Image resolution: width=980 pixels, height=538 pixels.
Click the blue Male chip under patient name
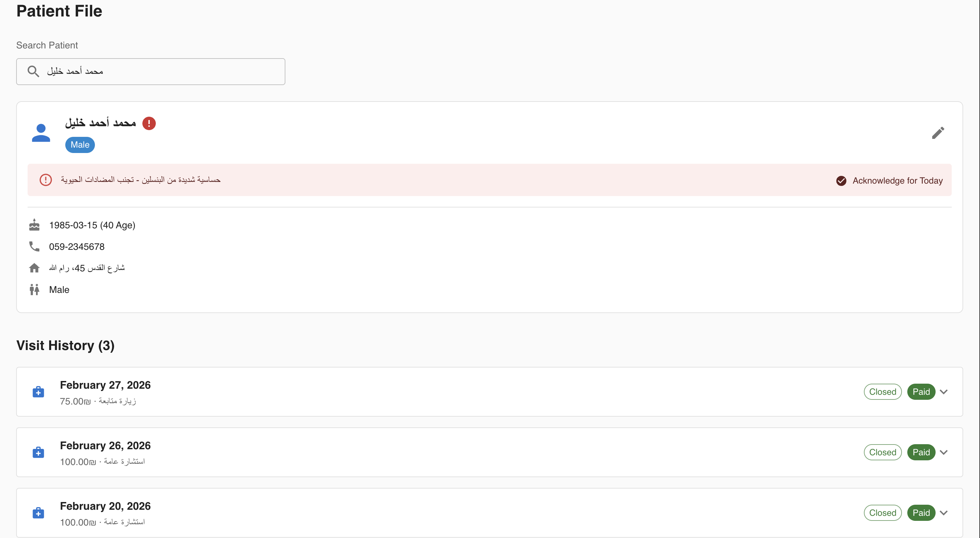click(80, 145)
